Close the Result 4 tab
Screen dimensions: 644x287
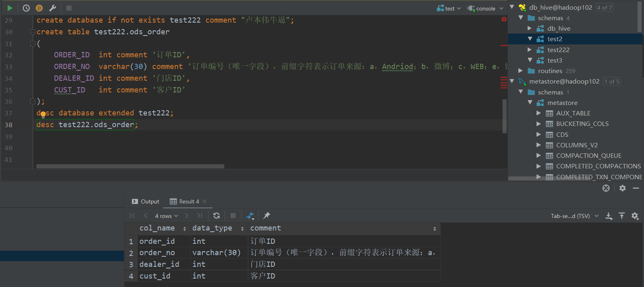[204, 201]
